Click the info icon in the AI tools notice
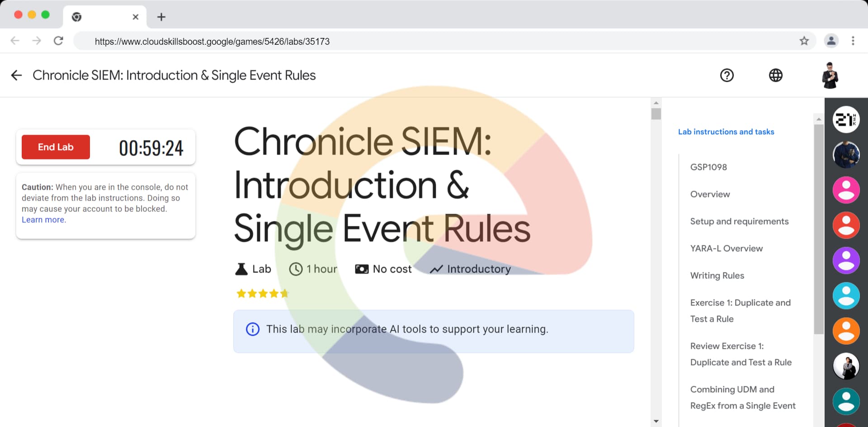This screenshot has height=427, width=868. pyautogui.click(x=252, y=329)
